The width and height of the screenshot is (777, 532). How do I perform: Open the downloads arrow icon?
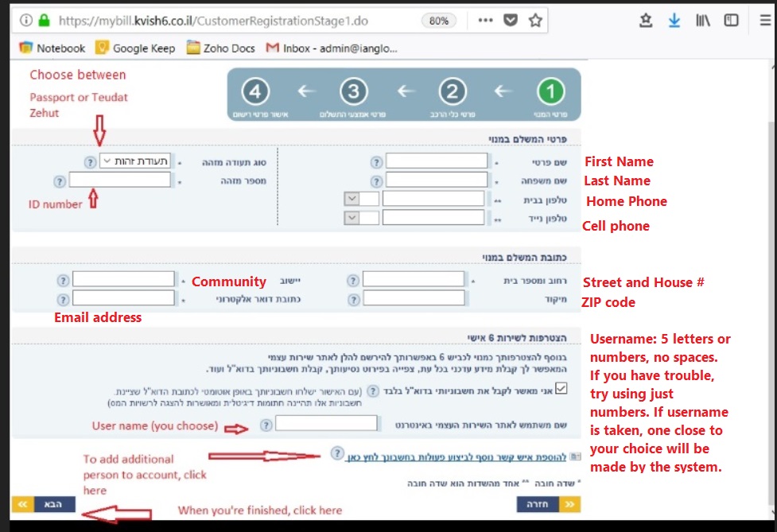674,21
